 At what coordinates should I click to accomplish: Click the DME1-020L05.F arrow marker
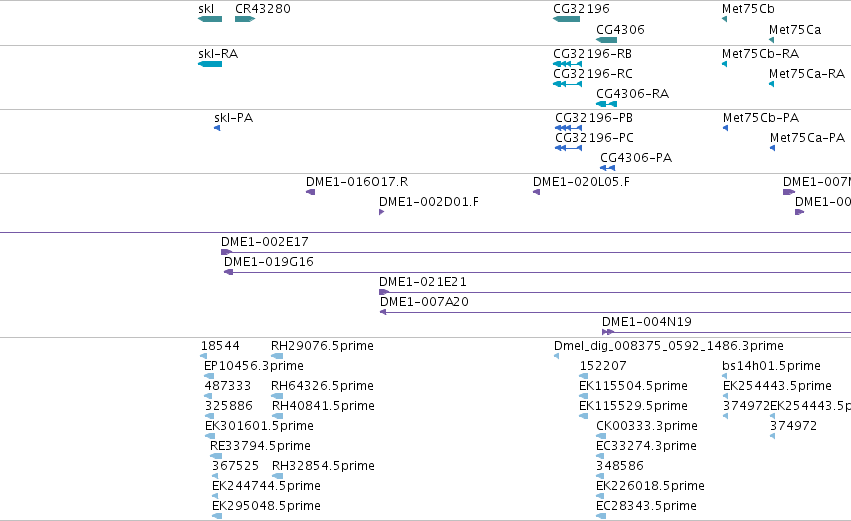536,192
